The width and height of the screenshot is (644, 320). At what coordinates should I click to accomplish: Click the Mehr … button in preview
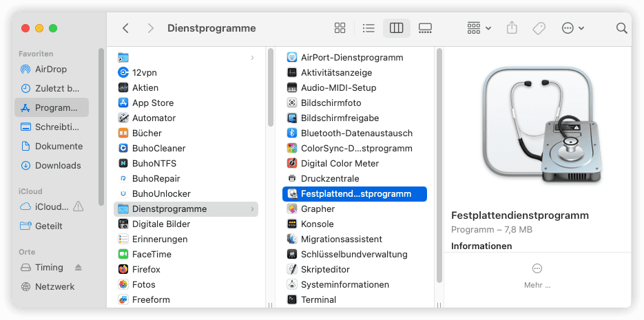(x=537, y=276)
